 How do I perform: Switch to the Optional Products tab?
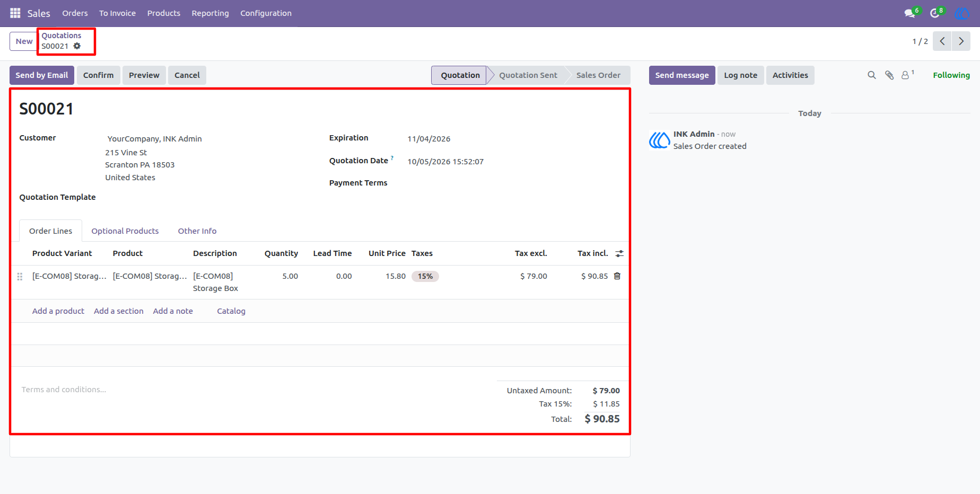(125, 231)
